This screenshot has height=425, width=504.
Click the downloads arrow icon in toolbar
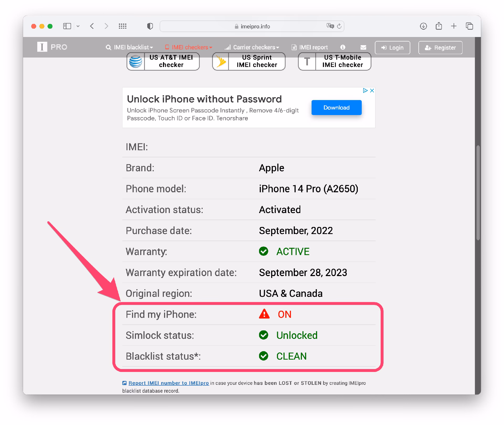pyautogui.click(x=423, y=26)
